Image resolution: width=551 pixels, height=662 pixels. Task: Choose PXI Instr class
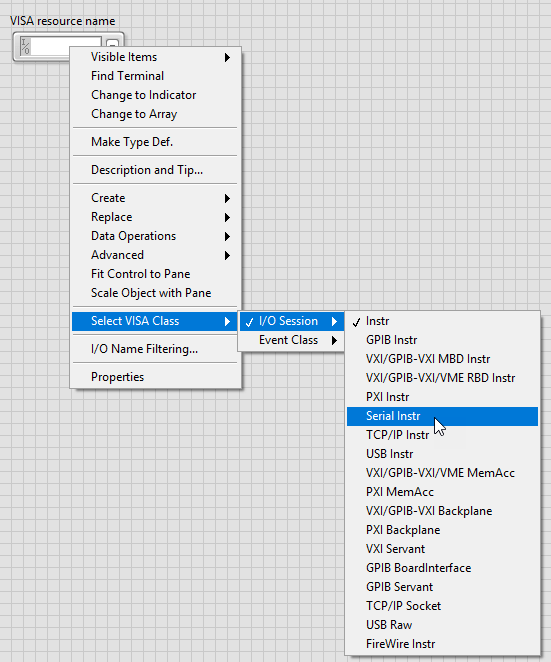pyautogui.click(x=442, y=397)
